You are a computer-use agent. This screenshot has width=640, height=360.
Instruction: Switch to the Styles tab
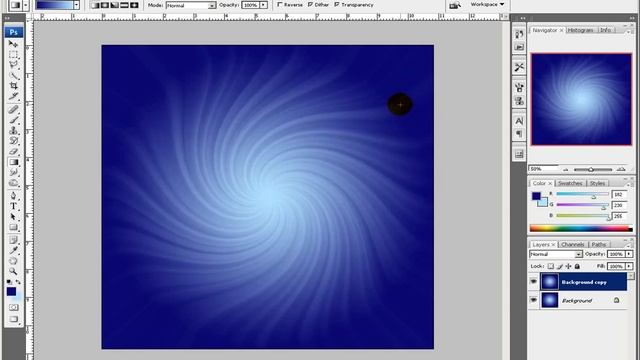pos(598,183)
